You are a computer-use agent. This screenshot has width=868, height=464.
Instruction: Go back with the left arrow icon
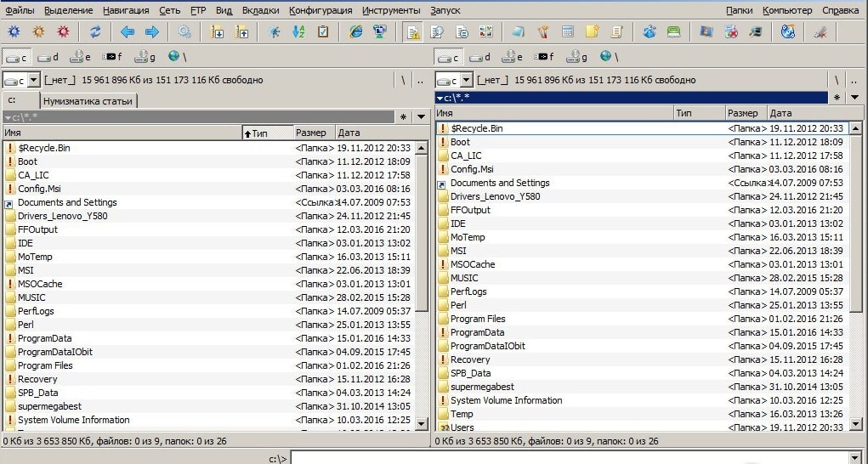128,32
